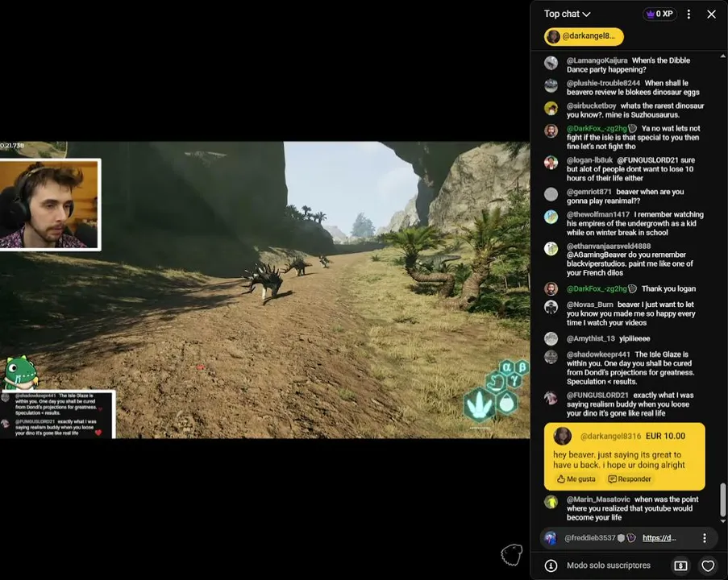Click @gemriot871 message about reanimal
The image size is (728, 580).
pyautogui.click(x=625, y=197)
